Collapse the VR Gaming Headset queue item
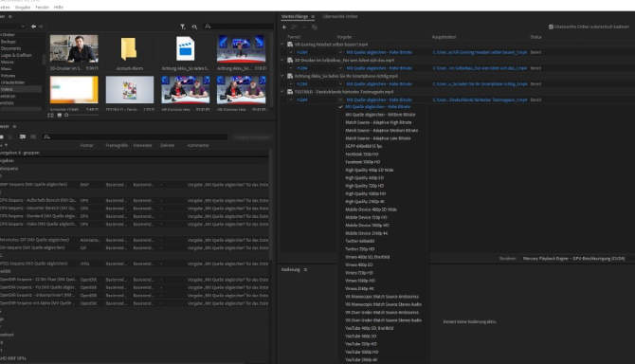The image size is (635, 364). pos(283,45)
